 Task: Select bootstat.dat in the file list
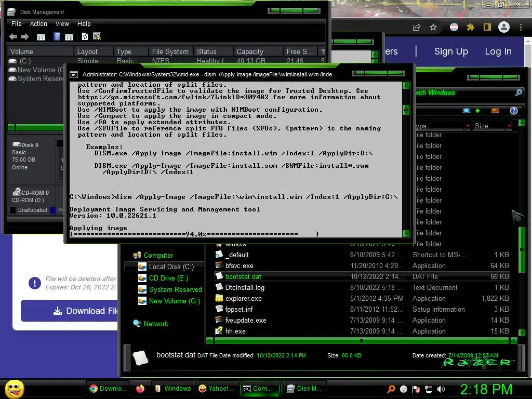pos(362,276)
